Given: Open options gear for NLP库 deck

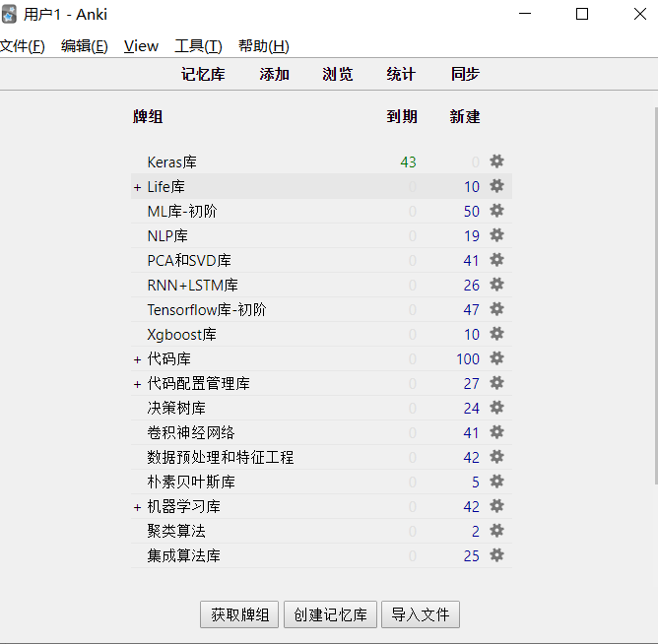Looking at the screenshot, I should (x=496, y=235).
